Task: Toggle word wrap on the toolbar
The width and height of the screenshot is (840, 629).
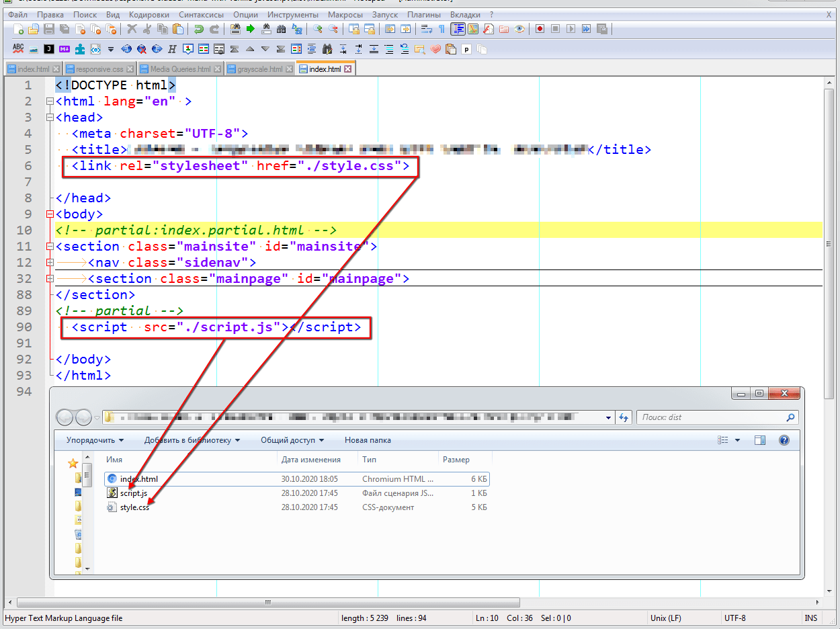Action: tap(425, 29)
